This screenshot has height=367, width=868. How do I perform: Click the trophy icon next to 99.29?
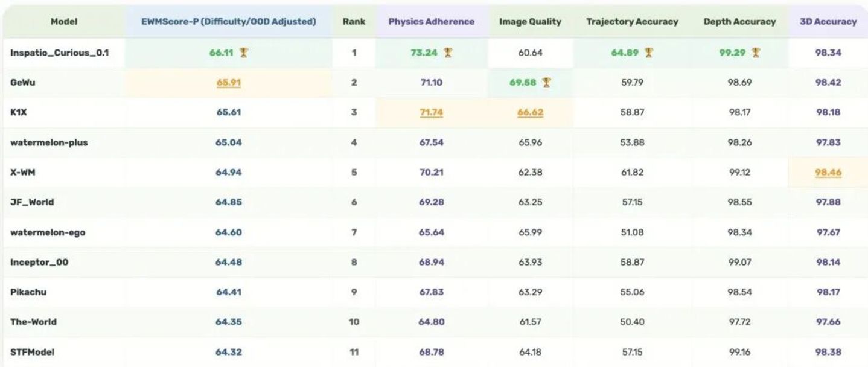point(756,53)
